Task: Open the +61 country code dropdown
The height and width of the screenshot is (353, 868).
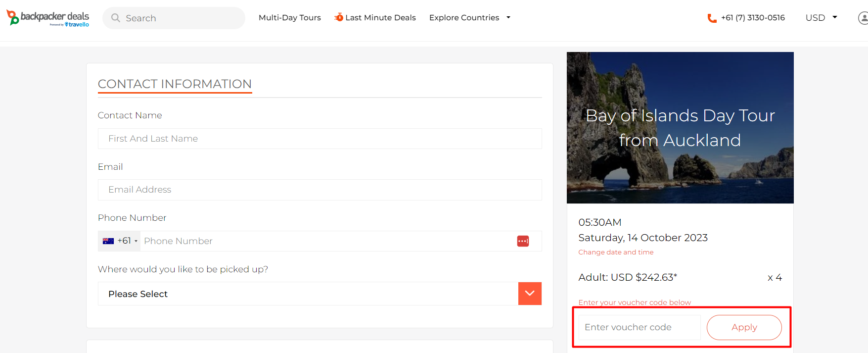Action: point(119,241)
